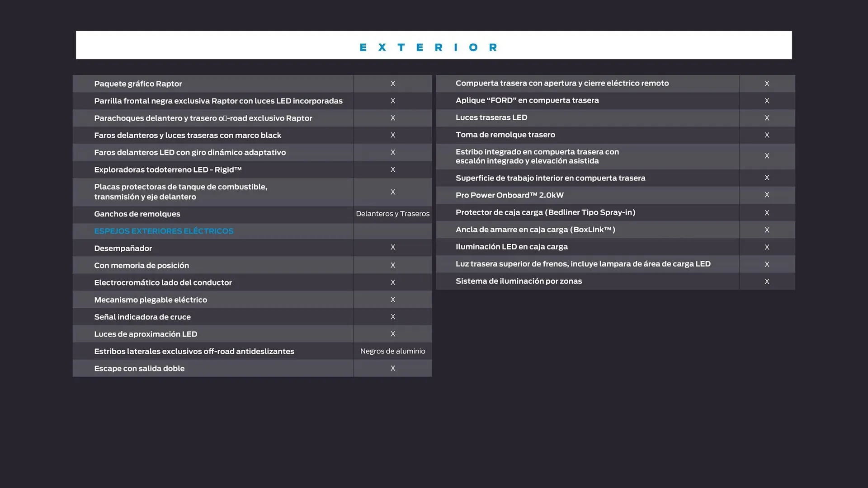
Task: Click the Negros de aluminio value
Action: pos(392,351)
